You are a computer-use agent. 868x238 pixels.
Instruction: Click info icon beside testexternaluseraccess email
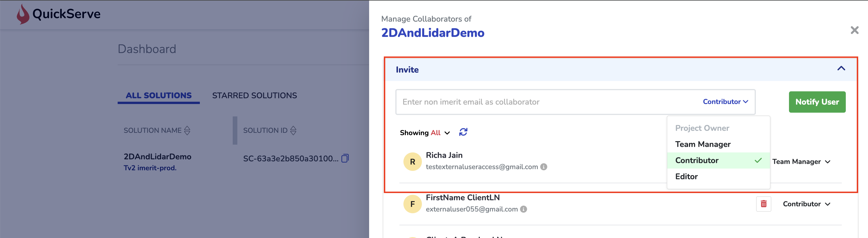(544, 167)
